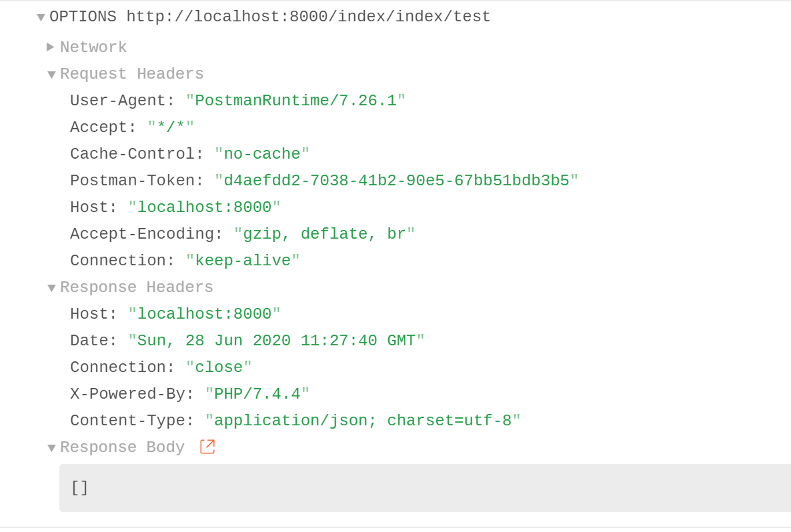
Task: Expand the Network section arrow
Action: click(x=50, y=47)
